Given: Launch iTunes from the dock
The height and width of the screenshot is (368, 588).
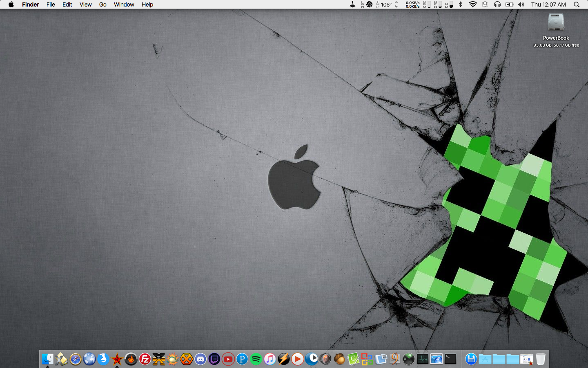Looking at the screenshot, I should (270, 359).
